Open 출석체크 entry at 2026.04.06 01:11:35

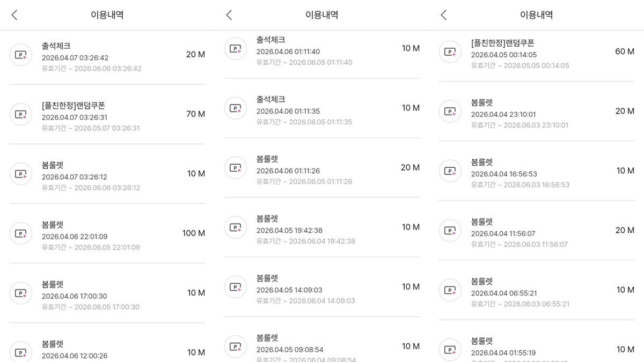coord(322,108)
